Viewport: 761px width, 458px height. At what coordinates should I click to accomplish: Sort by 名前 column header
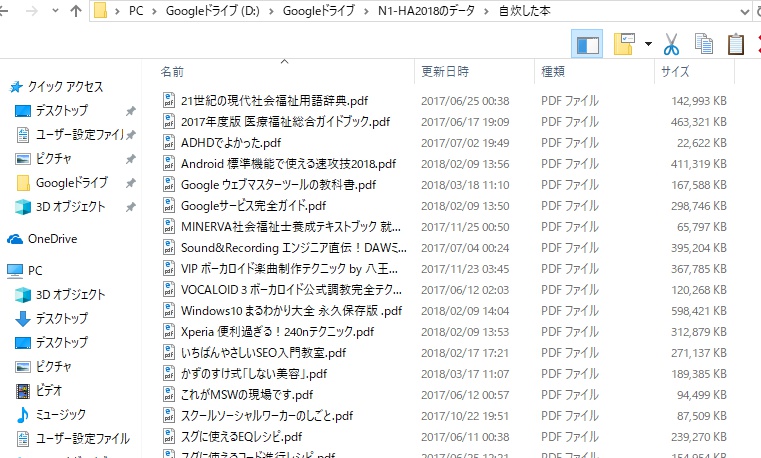tap(172, 72)
